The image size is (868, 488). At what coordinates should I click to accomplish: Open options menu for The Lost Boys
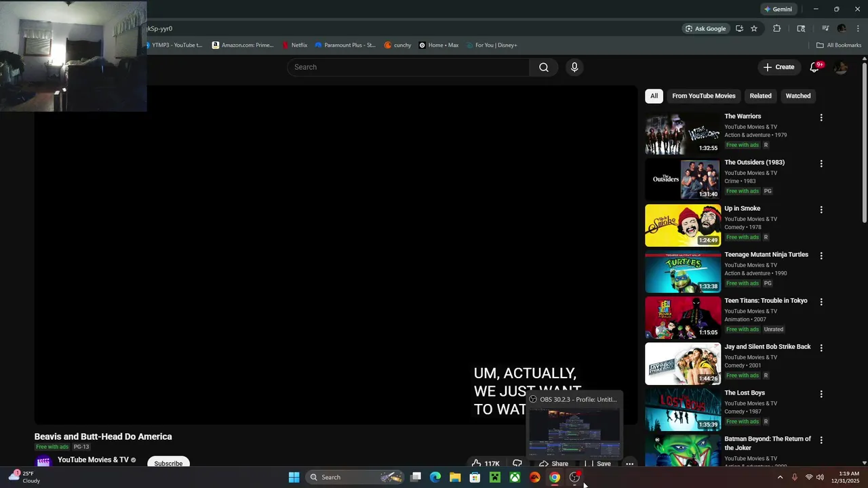[x=821, y=394]
